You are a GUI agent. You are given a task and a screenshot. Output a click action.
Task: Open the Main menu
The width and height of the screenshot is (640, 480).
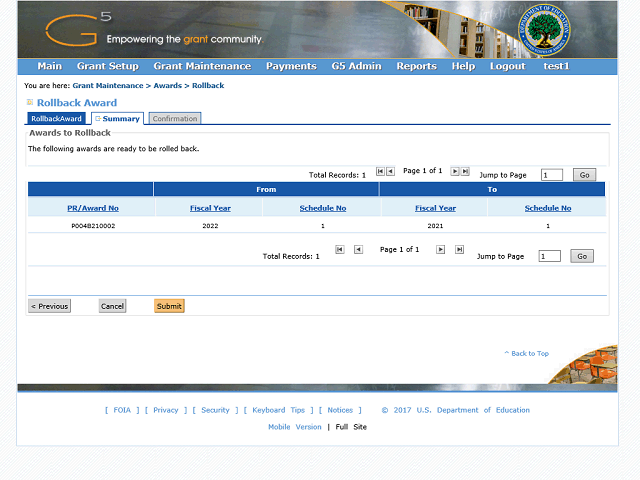pos(50,66)
